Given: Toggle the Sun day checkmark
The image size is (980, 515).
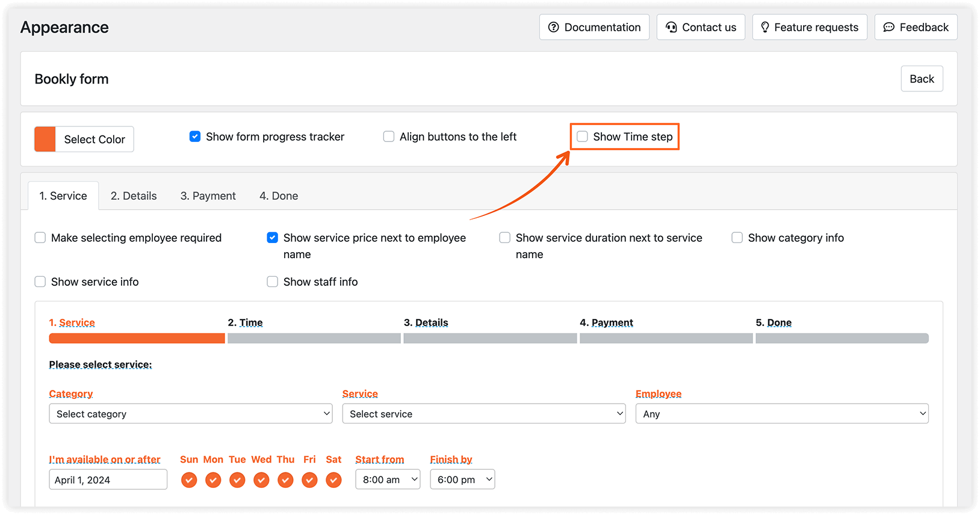Looking at the screenshot, I should click(x=189, y=480).
